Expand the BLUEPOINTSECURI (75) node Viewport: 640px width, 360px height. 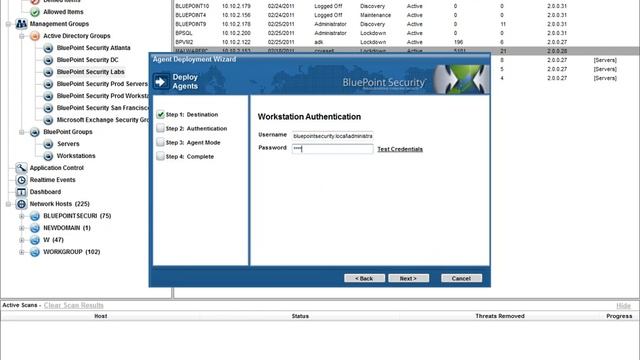point(22,216)
